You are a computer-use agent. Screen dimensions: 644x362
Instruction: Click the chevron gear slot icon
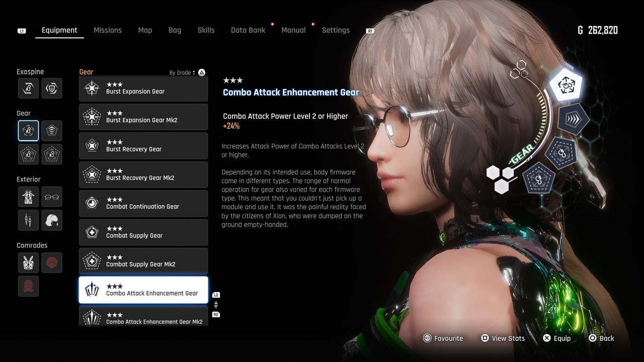(x=52, y=131)
